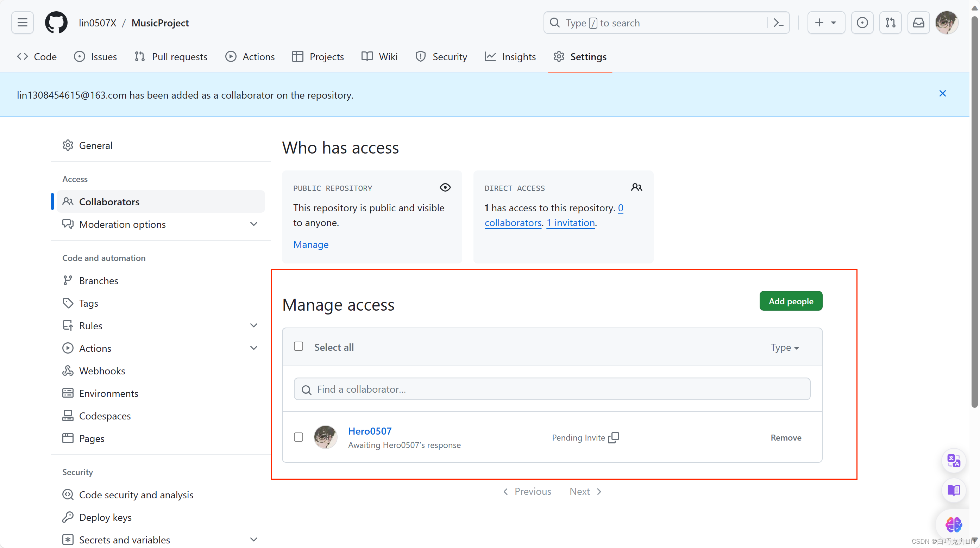Image resolution: width=980 pixels, height=548 pixels.
Task: Open the hamburger navigation menu
Action: click(x=23, y=23)
